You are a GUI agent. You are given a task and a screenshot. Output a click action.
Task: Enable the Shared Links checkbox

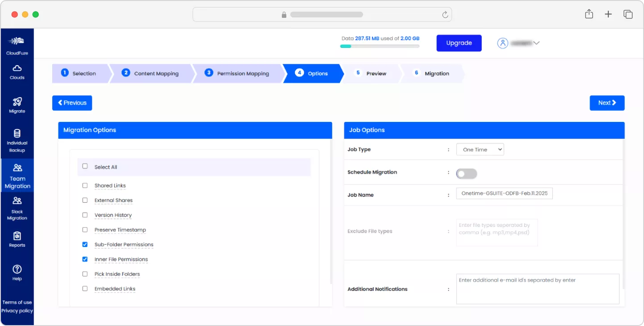click(x=85, y=185)
